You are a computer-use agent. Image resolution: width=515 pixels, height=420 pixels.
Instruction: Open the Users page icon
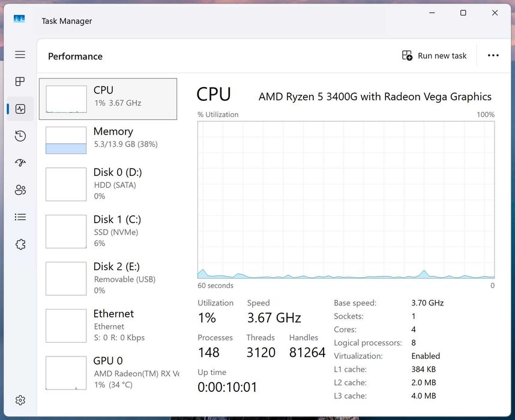(x=20, y=190)
